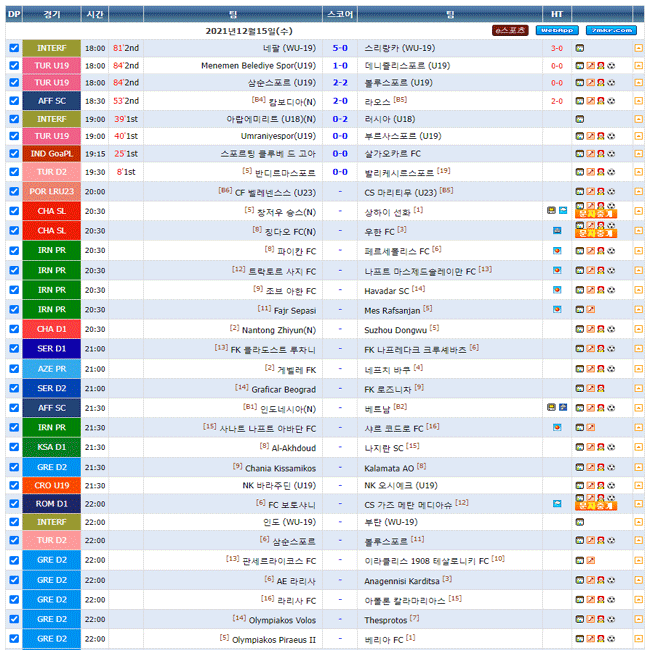Click the 3-0 half-time score in the 네팔 (WU-19) row

click(x=557, y=49)
